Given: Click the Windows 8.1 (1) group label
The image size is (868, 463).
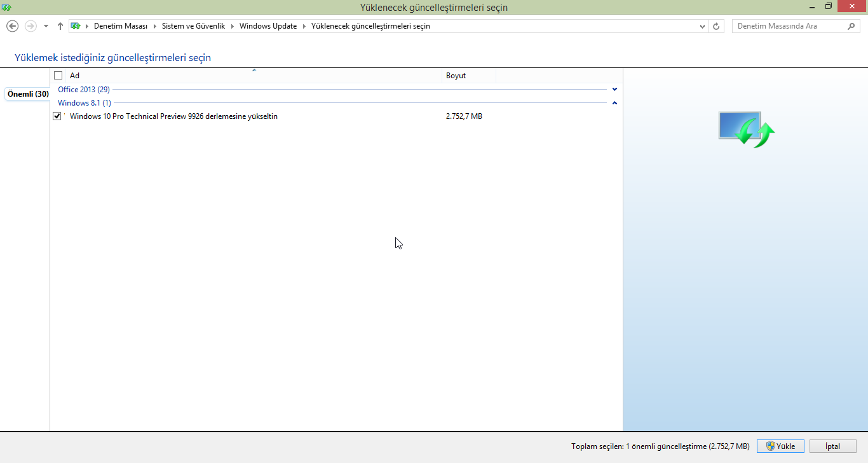Looking at the screenshot, I should 85,103.
